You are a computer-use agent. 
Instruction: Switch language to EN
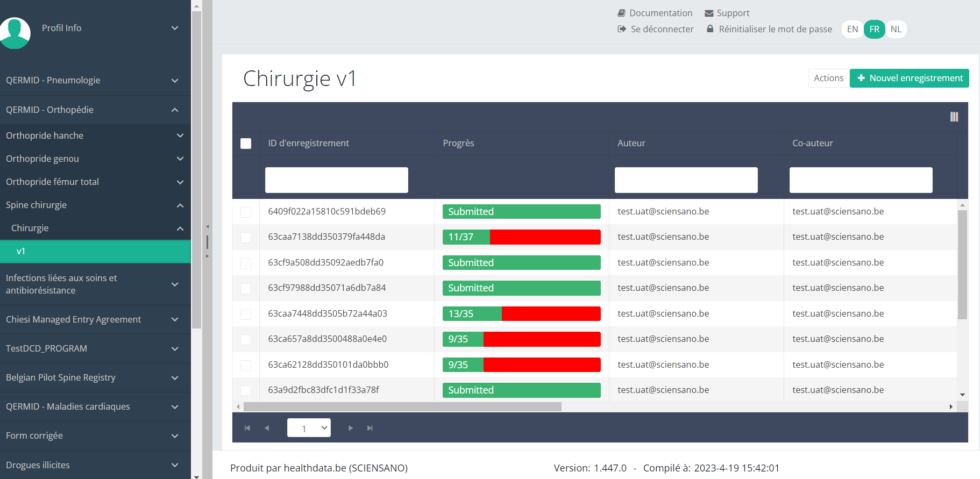click(853, 29)
